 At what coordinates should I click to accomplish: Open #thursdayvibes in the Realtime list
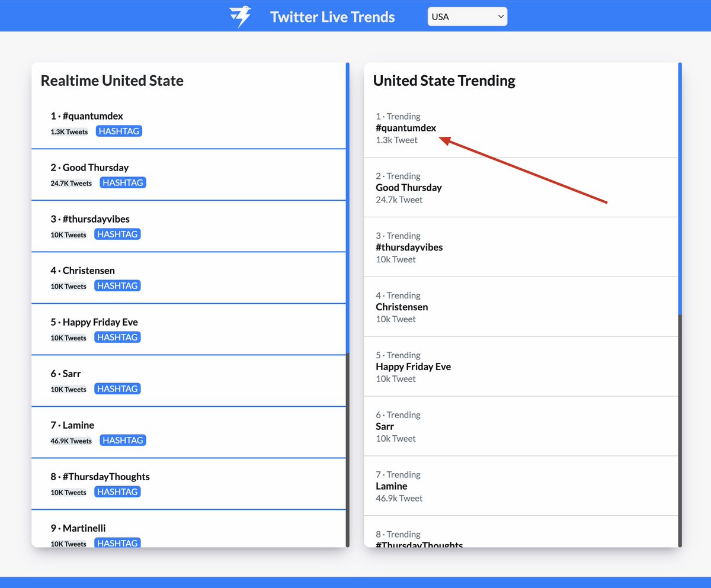pyautogui.click(x=95, y=219)
